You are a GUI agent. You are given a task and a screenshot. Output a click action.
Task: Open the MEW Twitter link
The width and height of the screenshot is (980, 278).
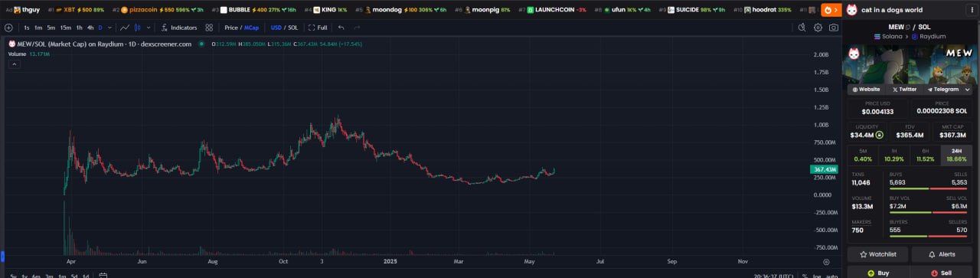905,89
